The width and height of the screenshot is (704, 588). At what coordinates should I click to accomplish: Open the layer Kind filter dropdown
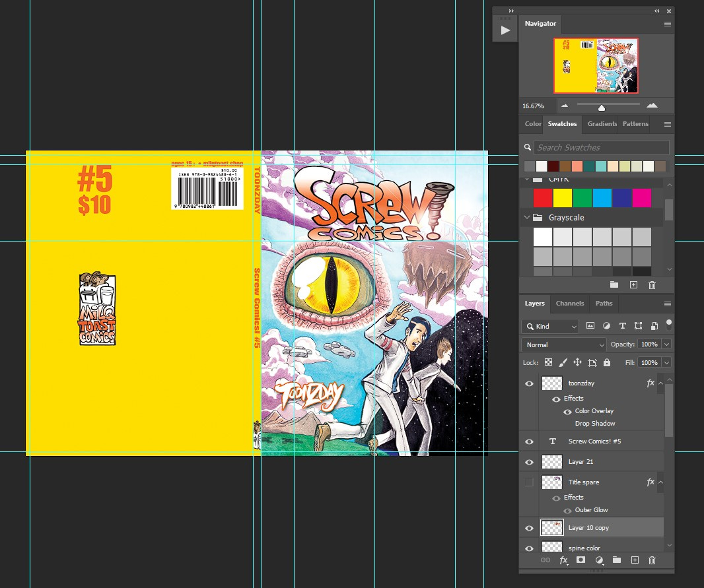(x=550, y=326)
